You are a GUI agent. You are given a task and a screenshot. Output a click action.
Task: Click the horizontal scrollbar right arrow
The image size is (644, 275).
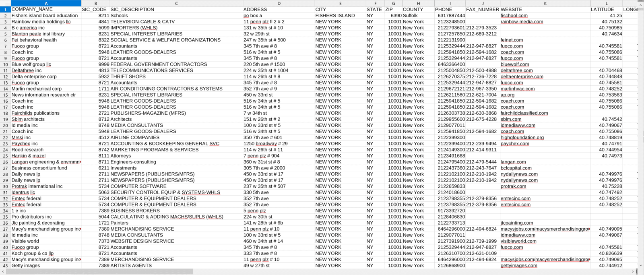tap(633, 272)
